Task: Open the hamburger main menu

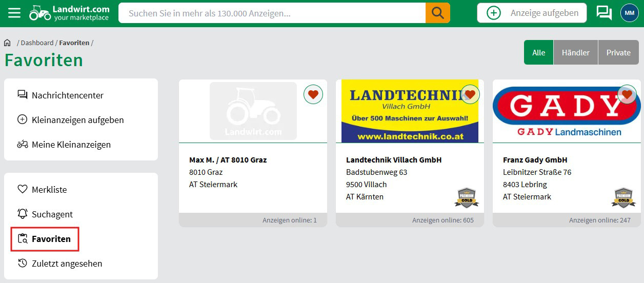Action: (14, 13)
